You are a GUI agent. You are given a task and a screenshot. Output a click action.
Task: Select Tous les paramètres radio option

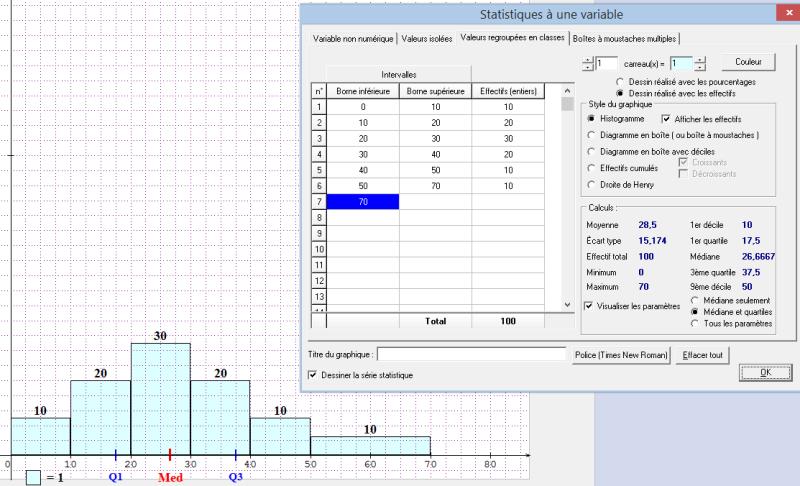pos(695,323)
